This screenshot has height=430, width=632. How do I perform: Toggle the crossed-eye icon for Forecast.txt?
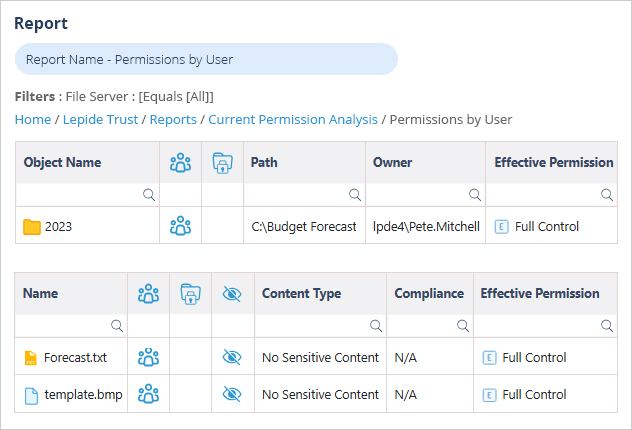(x=232, y=357)
